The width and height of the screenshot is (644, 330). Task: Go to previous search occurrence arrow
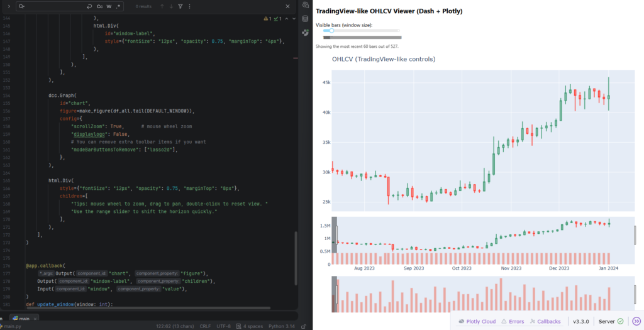[x=162, y=6]
